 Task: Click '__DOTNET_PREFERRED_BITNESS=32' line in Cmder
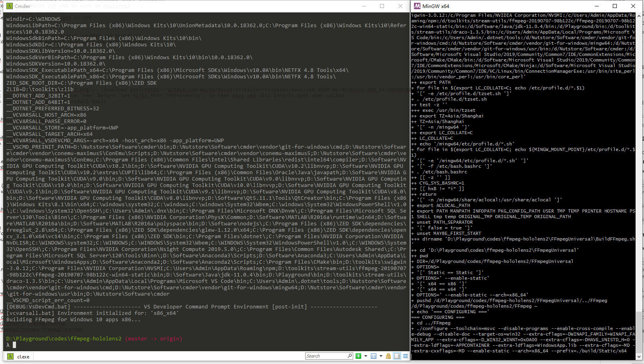[x=52, y=109]
